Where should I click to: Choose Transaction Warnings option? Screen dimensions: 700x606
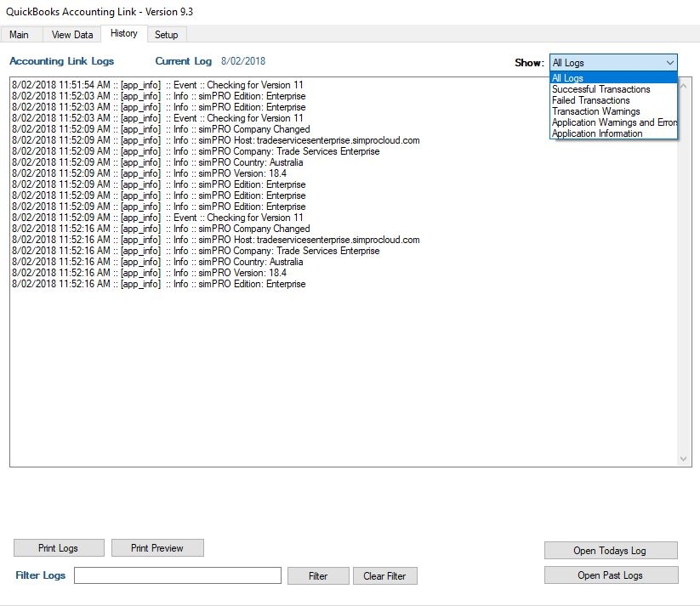[613, 111]
